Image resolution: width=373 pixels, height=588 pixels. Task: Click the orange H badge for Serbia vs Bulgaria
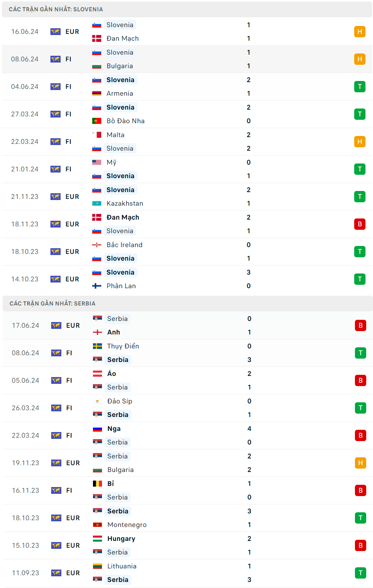(x=360, y=463)
